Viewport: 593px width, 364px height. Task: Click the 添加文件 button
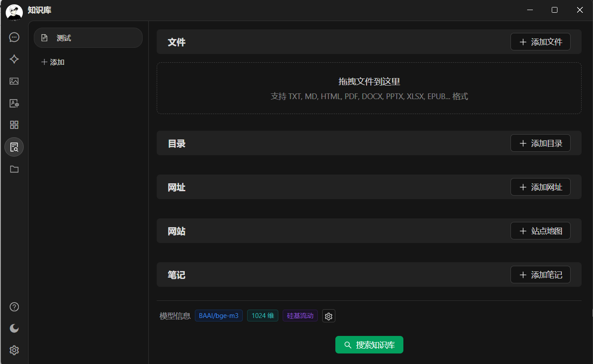540,42
